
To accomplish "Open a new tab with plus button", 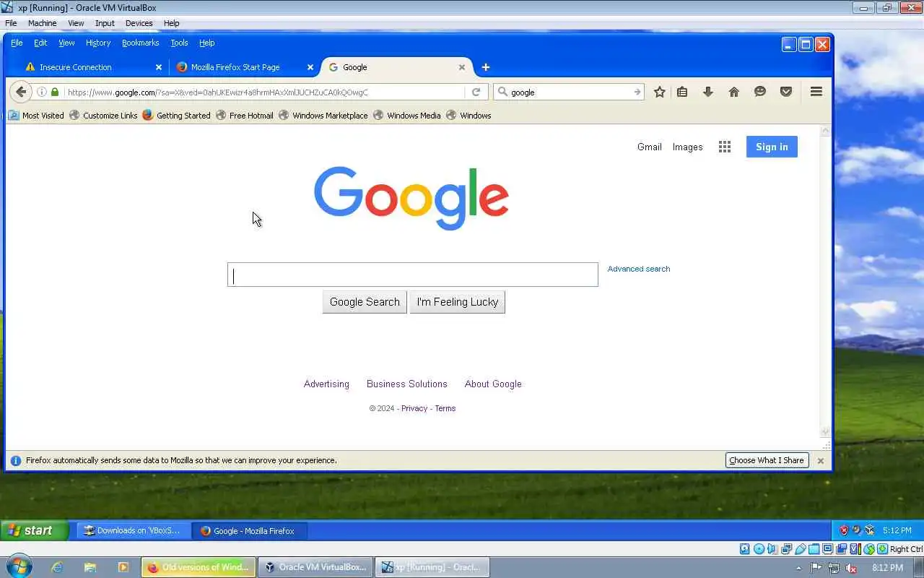I will click(x=486, y=67).
